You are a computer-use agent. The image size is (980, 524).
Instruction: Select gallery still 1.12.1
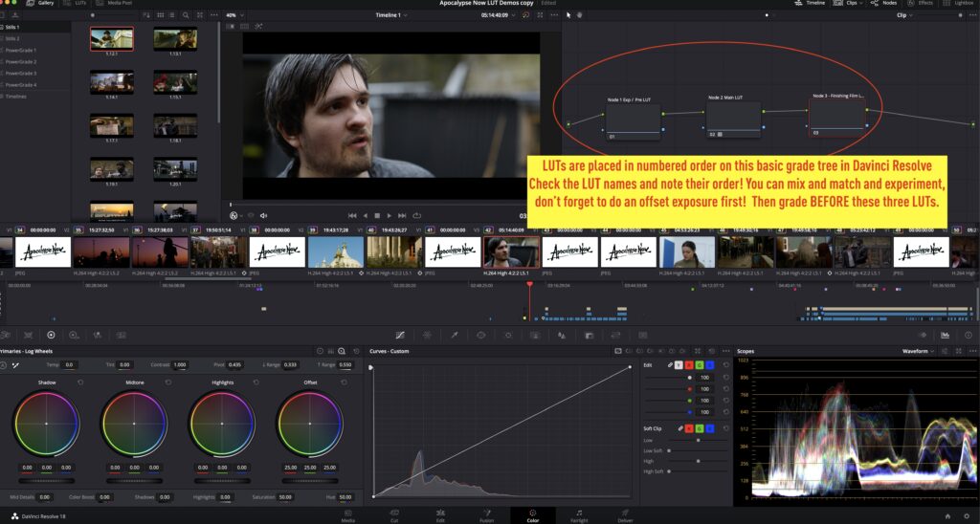tap(111, 38)
